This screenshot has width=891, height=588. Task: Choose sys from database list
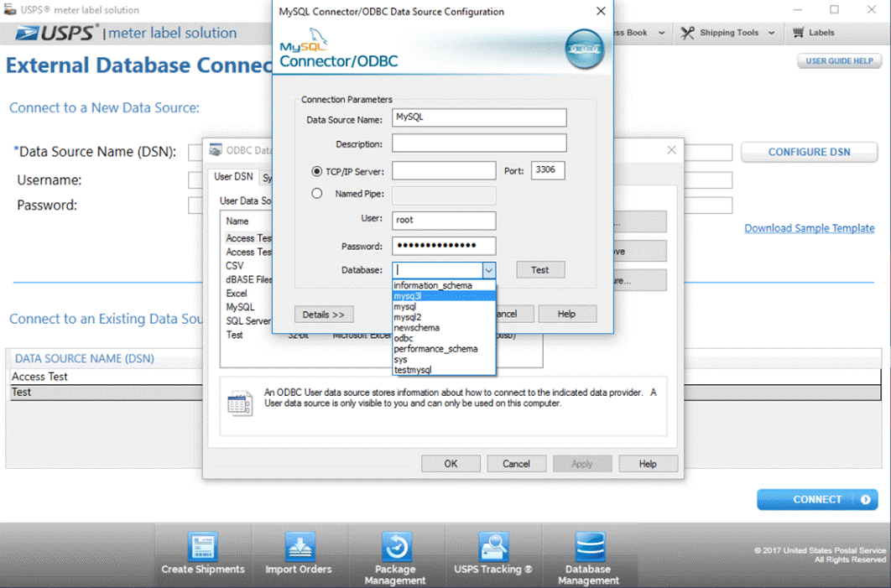coord(444,359)
